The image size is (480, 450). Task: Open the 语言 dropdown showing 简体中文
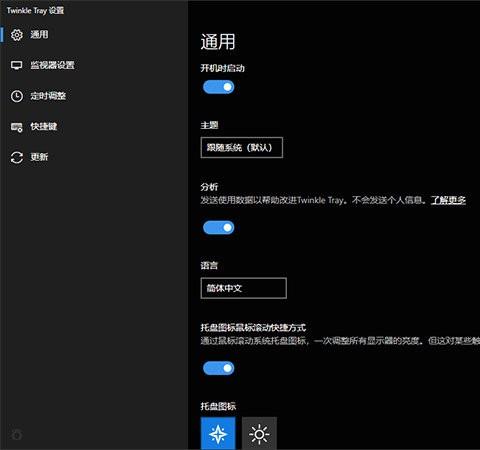[x=244, y=288]
